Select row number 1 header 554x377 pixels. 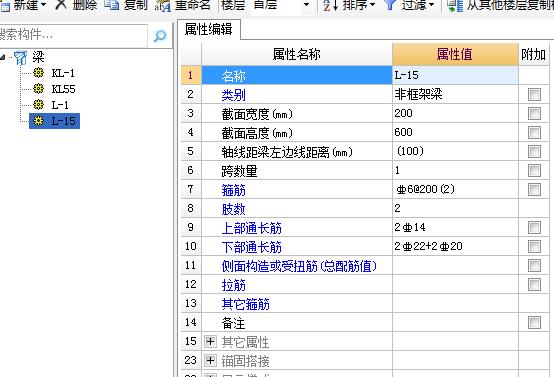[191, 75]
